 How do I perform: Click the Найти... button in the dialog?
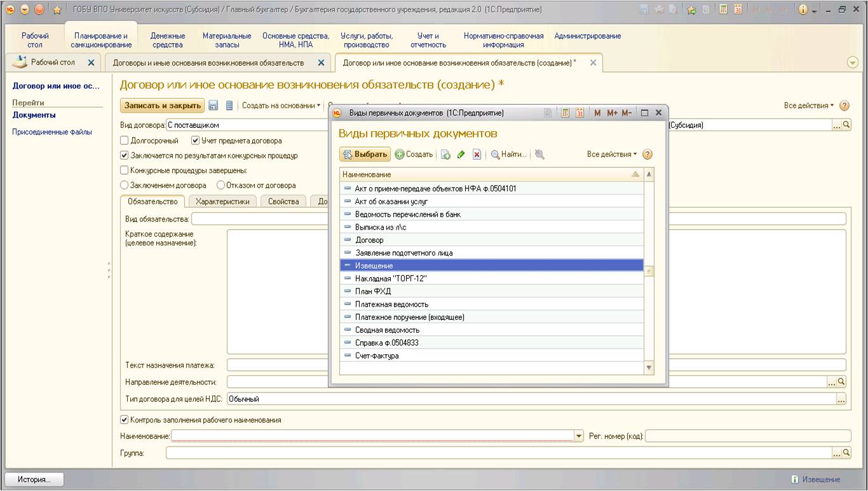coord(508,155)
